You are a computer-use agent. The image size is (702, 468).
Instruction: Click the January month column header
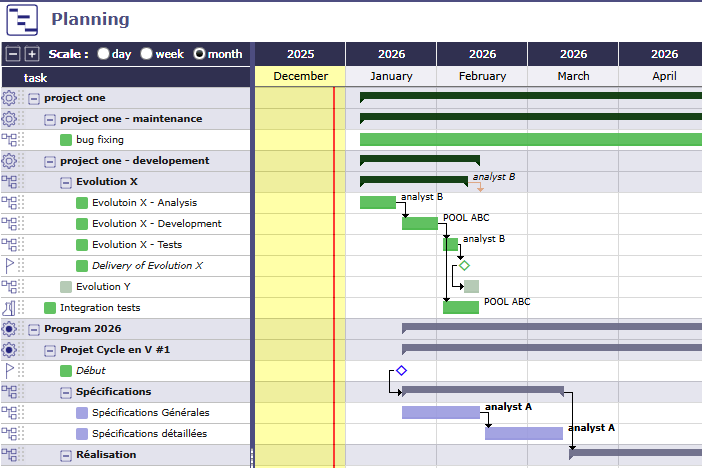coord(391,76)
